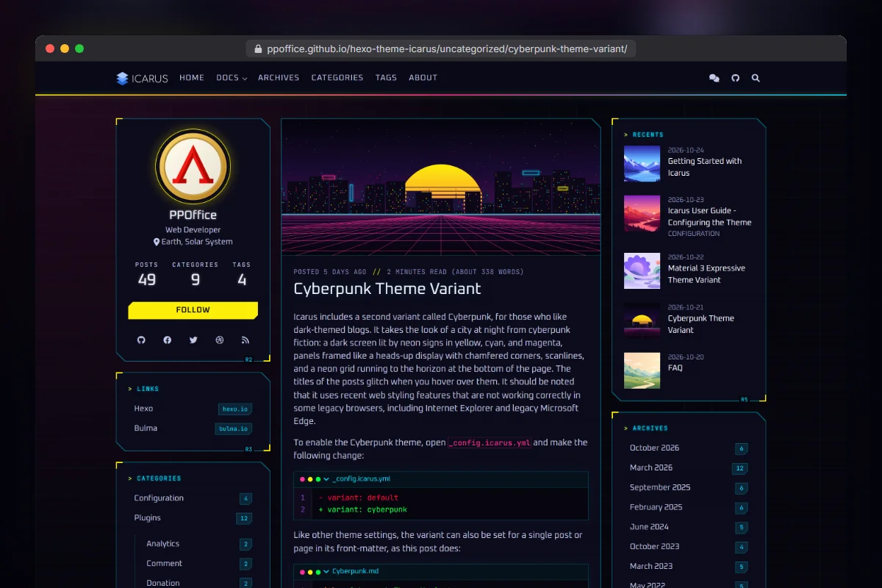Screen dimensions: 882x588
Task: Open the Material 3 Expressive post thumbnail
Action: [642, 271]
